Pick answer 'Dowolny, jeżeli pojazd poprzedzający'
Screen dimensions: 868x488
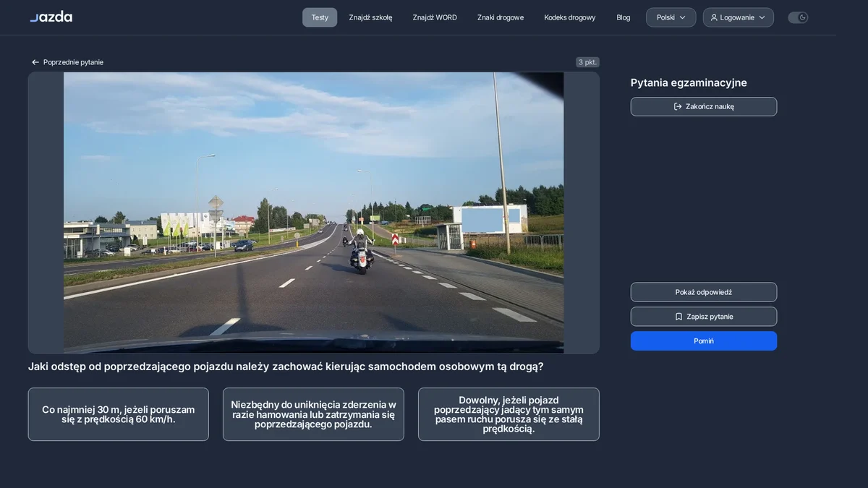point(509,414)
